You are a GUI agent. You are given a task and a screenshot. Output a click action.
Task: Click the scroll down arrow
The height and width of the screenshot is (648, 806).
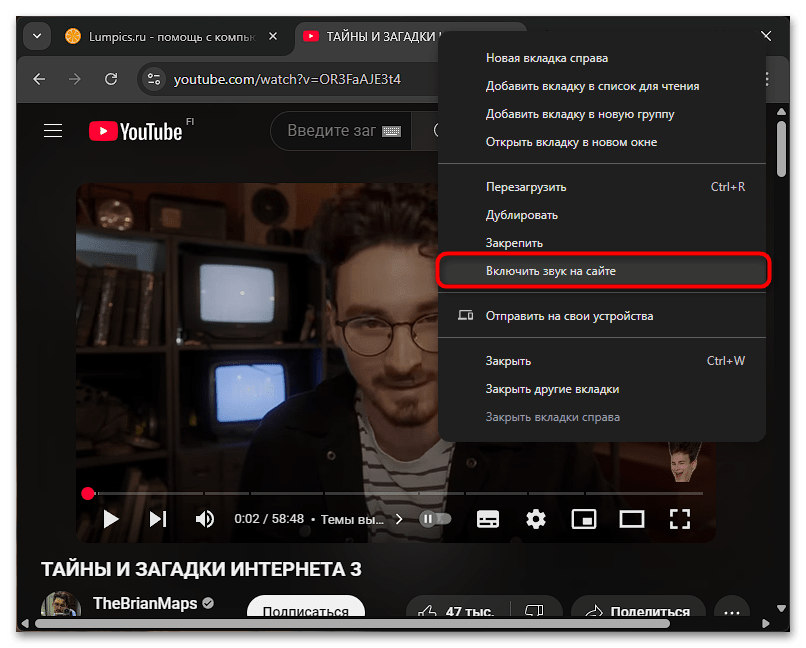pos(781,608)
